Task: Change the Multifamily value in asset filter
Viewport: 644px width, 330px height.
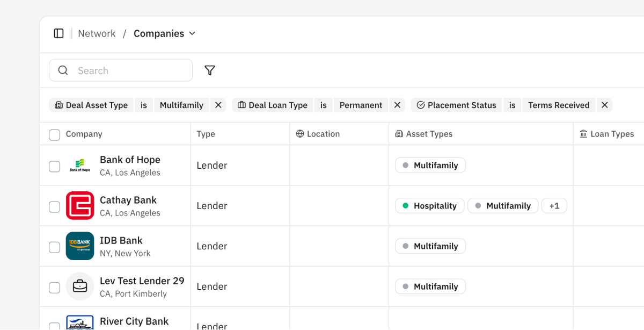Action: pyautogui.click(x=181, y=105)
